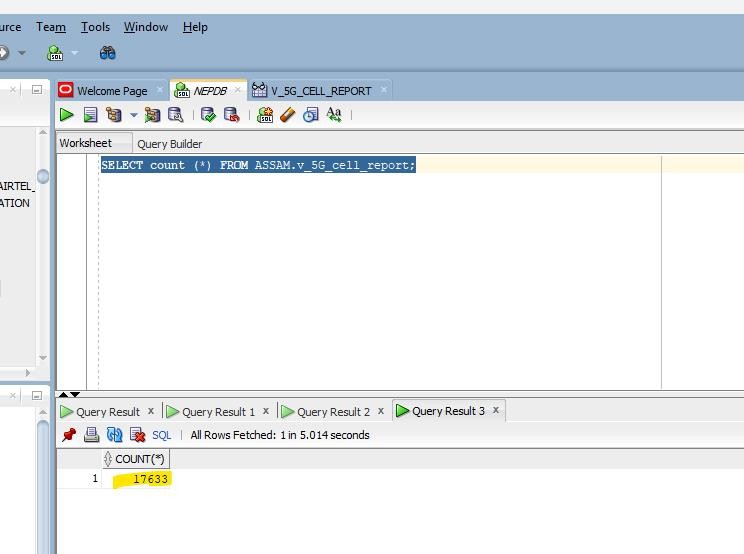Screen dimensions: 744x554
Task: Open the SQL History clock icon
Action: click(310, 115)
